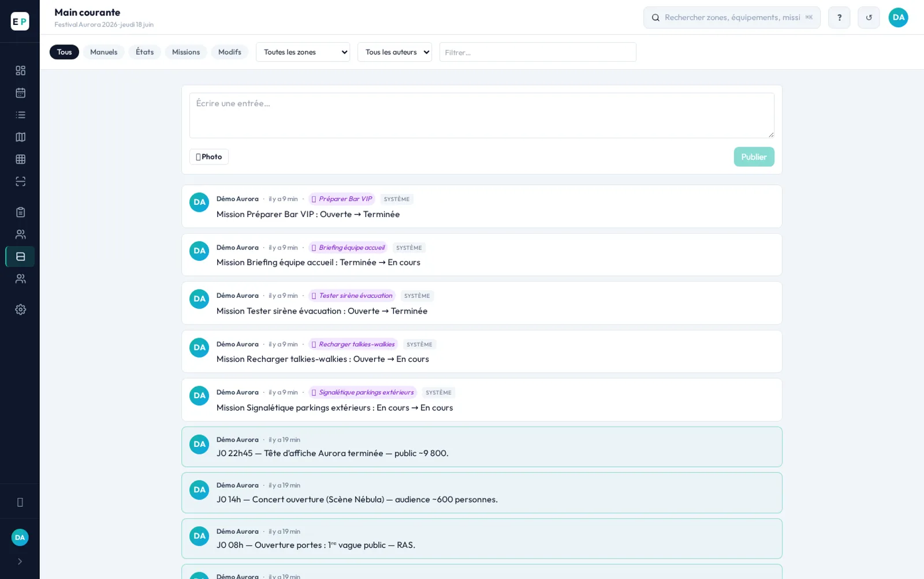Click text 'Mission Préparer Bar VIP : Ouverte → Terminée'
Screen dimensions: 924x579
[308, 214]
